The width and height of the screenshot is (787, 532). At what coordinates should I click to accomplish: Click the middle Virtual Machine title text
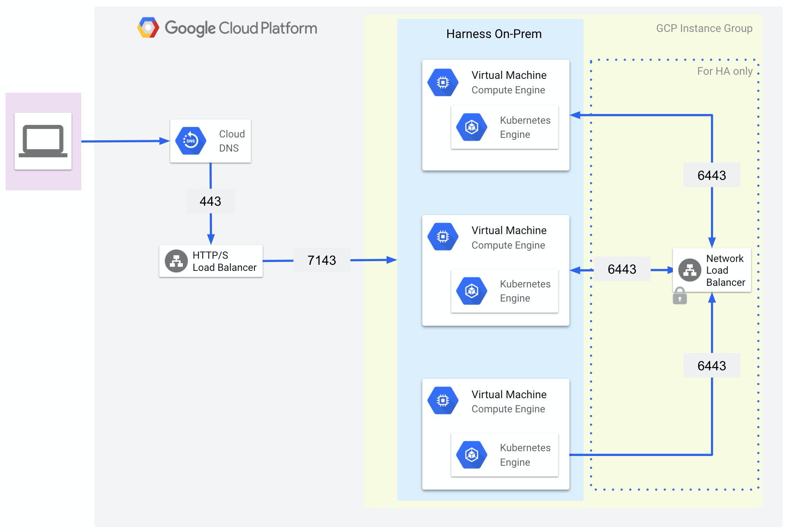pos(509,230)
